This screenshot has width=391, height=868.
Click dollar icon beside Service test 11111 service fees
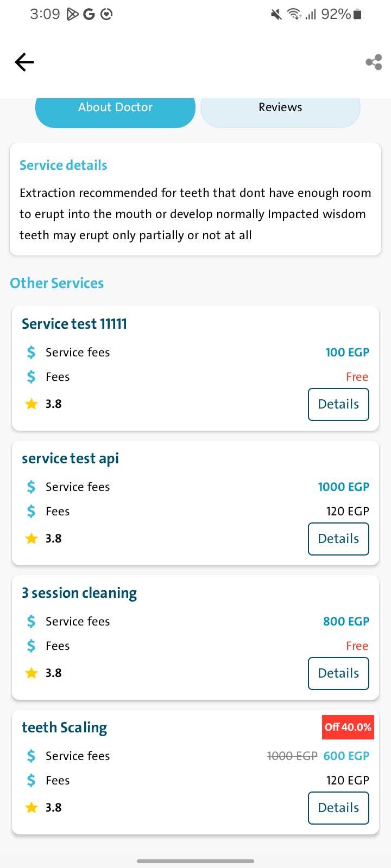[x=31, y=353]
